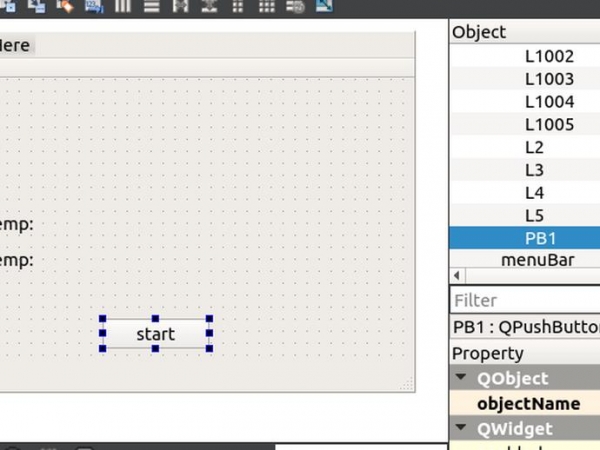Collapse the QWidget property group

point(461,428)
